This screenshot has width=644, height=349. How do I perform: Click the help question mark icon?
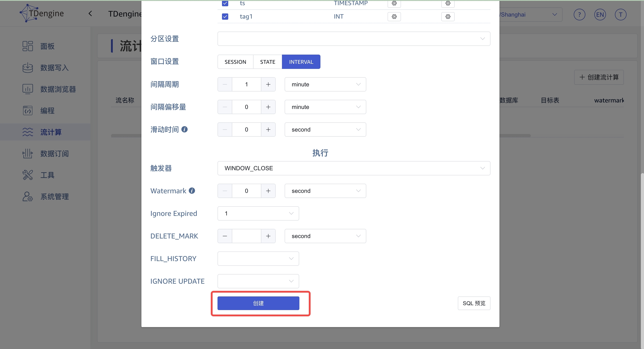[x=579, y=15]
